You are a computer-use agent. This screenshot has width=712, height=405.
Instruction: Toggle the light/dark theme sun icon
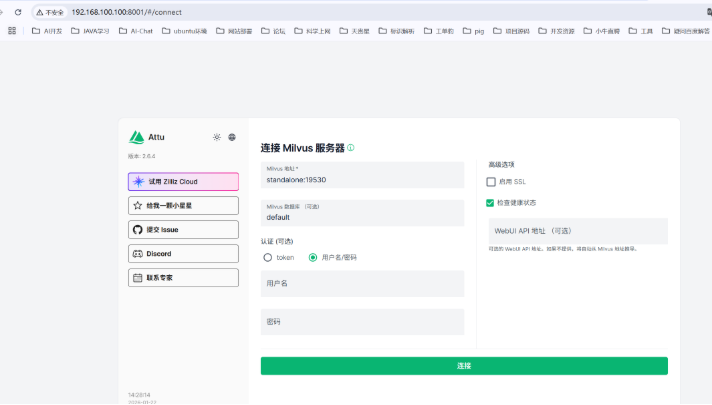pyautogui.click(x=217, y=137)
